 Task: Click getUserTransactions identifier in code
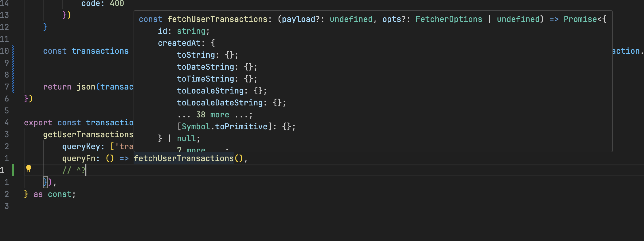pos(88,135)
